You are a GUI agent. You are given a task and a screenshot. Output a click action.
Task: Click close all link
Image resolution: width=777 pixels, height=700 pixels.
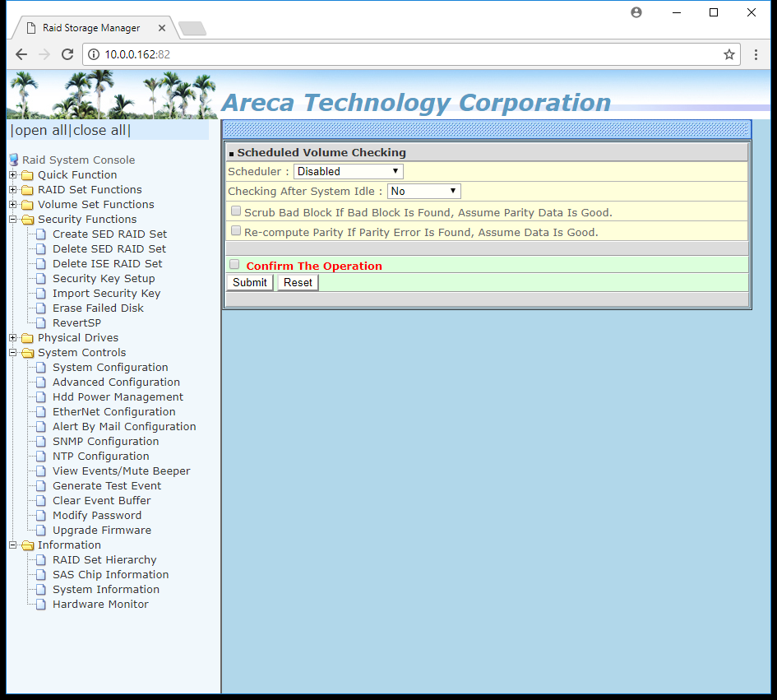click(x=99, y=131)
